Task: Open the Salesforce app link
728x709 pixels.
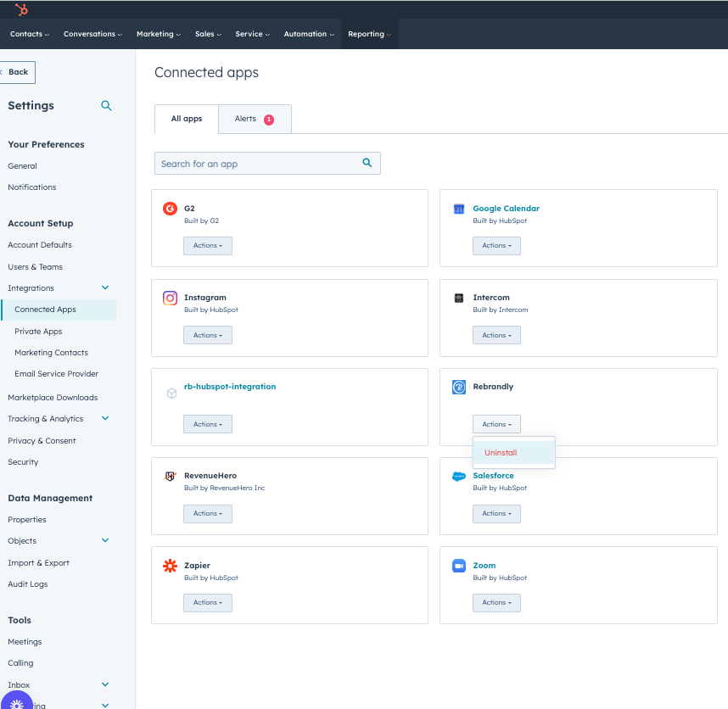Action: click(493, 476)
